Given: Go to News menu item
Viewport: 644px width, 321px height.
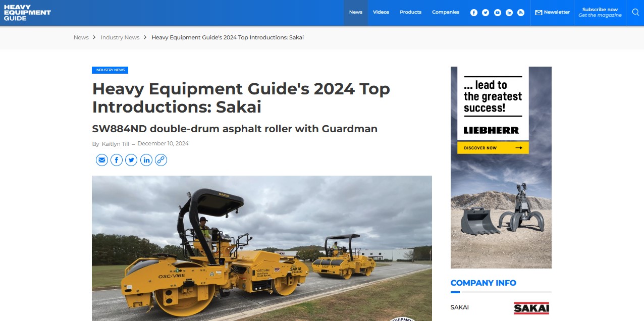Looking at the screenshot, I should tap(356, 13).
